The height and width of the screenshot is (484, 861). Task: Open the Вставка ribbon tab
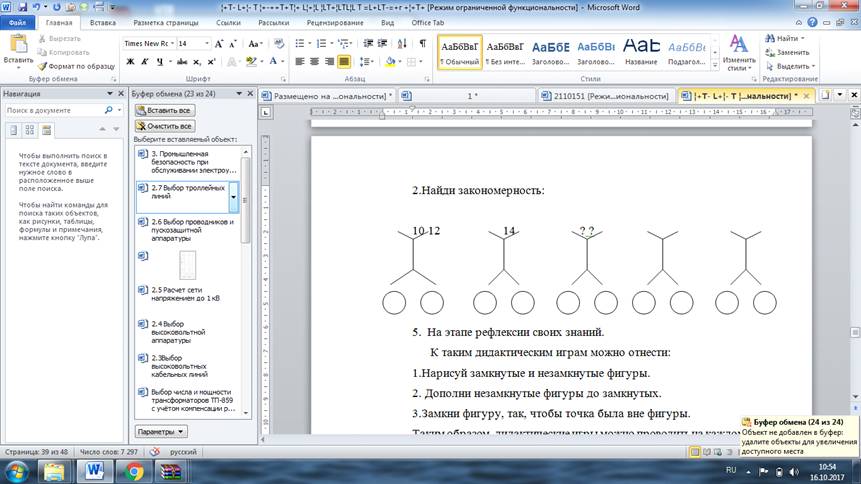[102, 22]
